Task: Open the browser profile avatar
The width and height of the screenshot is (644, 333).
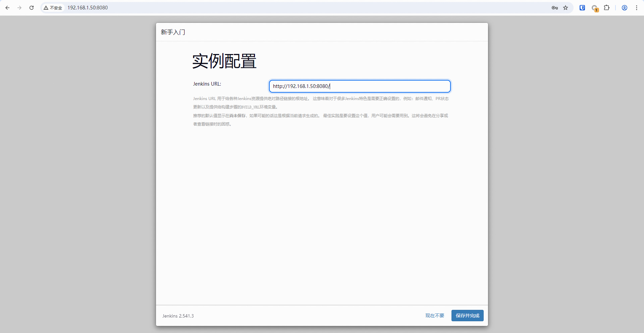Action: pos(625,8)
